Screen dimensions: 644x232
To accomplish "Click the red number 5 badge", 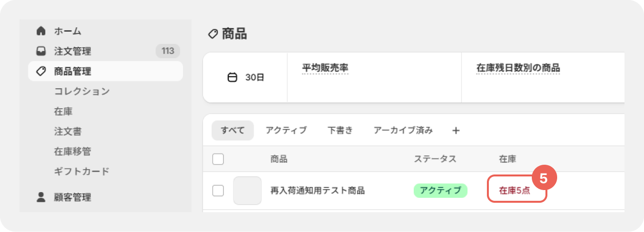I will tap(544, 178).
